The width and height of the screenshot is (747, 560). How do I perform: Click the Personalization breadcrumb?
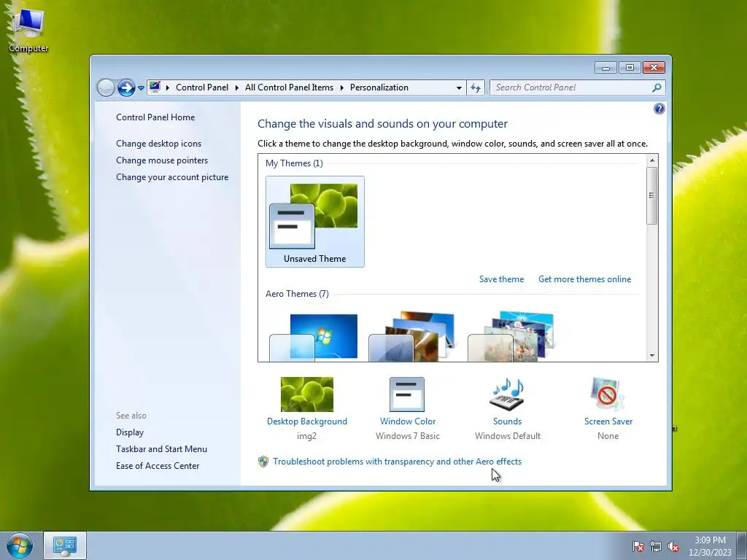coord(379,87)
